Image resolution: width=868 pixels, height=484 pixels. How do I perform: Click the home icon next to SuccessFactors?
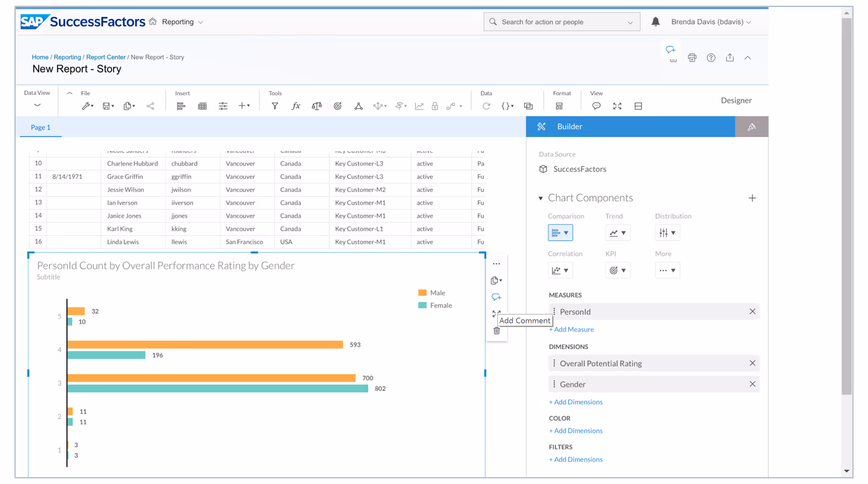[x=153, y=22]
